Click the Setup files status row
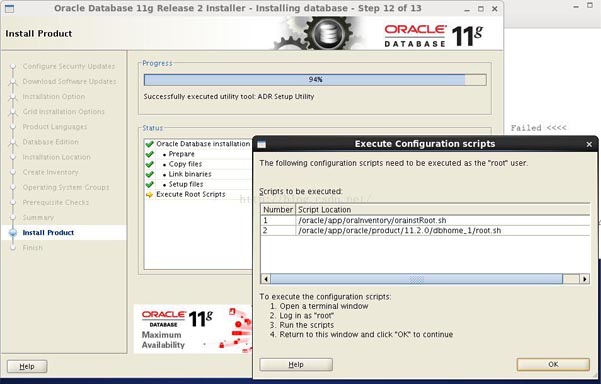Viewport: 601px width, 384px height. coord(198,184)
